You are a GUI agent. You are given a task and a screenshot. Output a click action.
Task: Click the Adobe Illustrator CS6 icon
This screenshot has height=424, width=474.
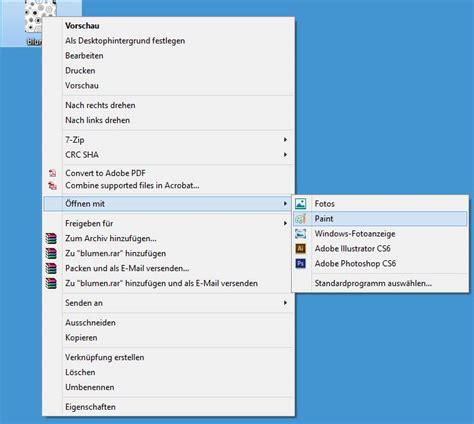[300, 248]
